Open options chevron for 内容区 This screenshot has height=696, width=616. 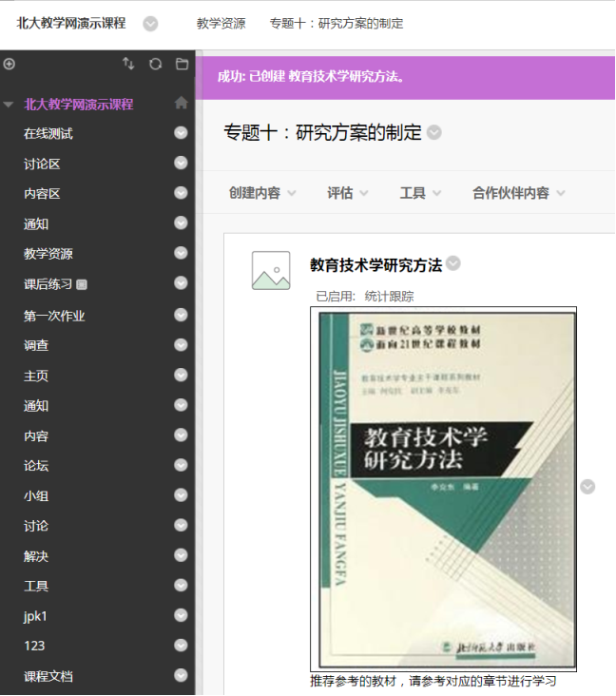181,193
